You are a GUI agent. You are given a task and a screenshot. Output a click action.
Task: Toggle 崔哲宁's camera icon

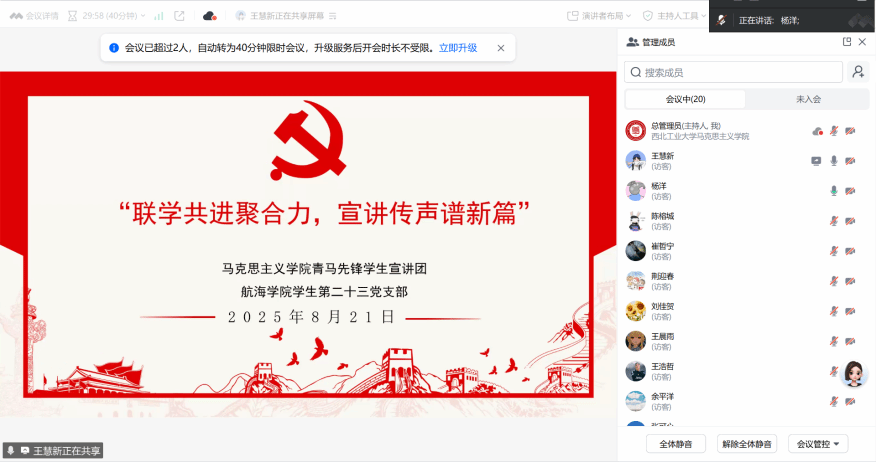pyautogui.click(x=850, y=251)
